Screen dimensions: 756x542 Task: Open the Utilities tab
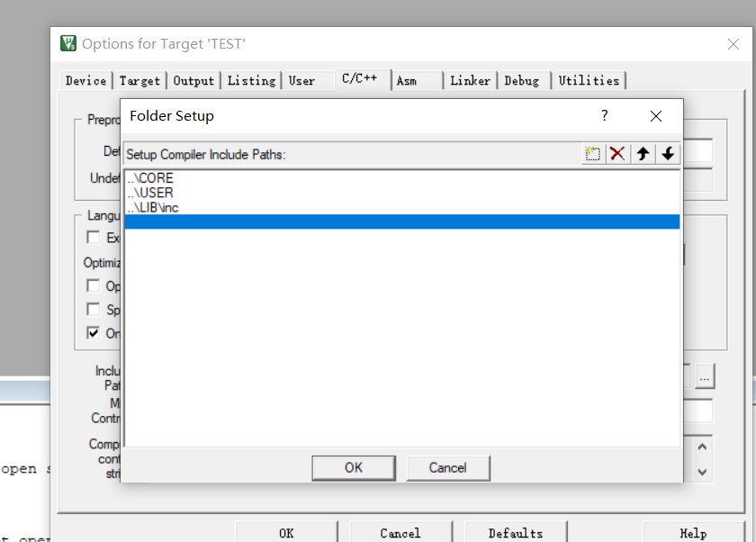pos(589,80)
